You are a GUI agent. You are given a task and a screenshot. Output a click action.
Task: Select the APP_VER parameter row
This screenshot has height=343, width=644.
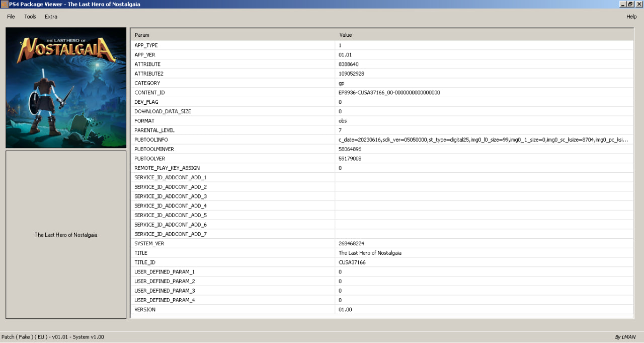click(x=382, y=55)
